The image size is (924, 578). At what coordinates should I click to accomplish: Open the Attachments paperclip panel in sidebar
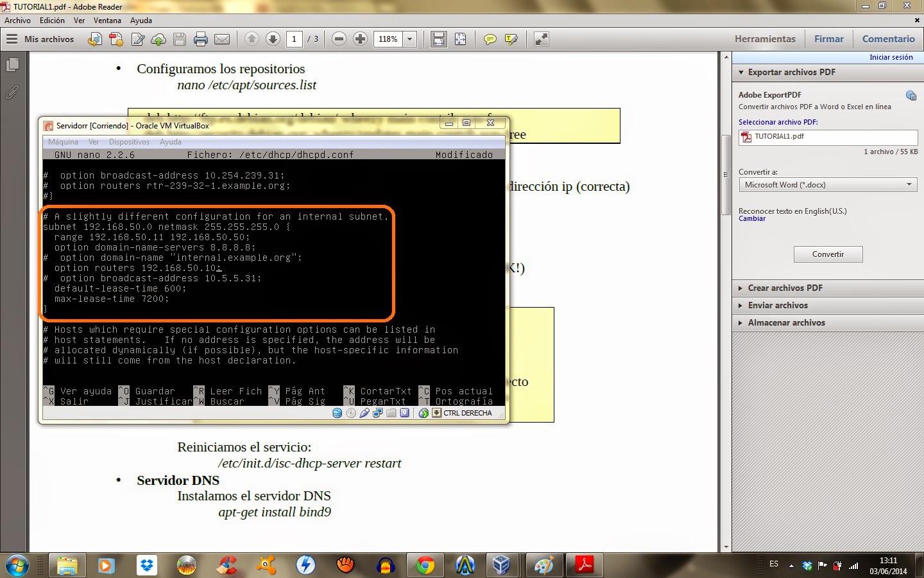pos(13,92)
